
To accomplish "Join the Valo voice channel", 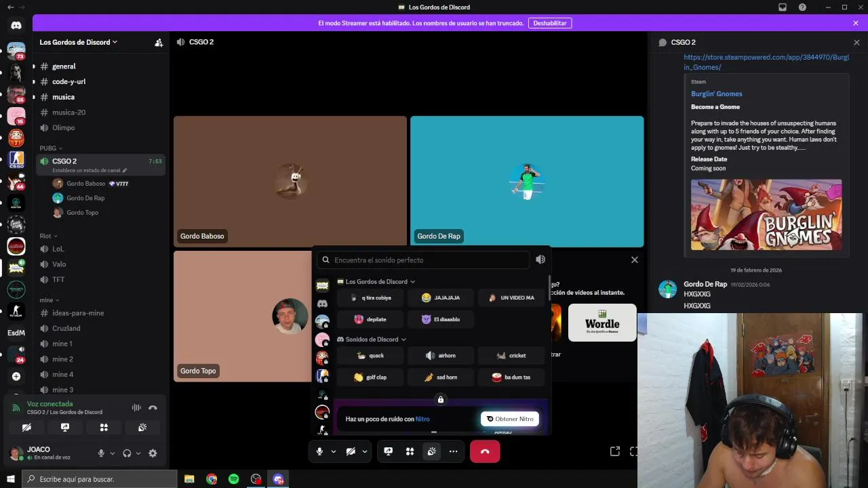I will [100, 264].
